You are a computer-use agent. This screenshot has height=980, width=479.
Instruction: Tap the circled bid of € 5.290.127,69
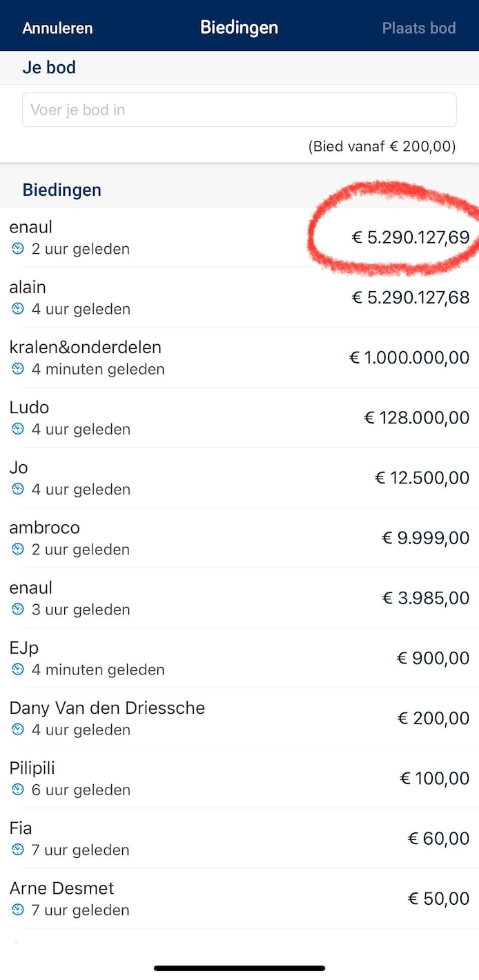pos(410,237)
